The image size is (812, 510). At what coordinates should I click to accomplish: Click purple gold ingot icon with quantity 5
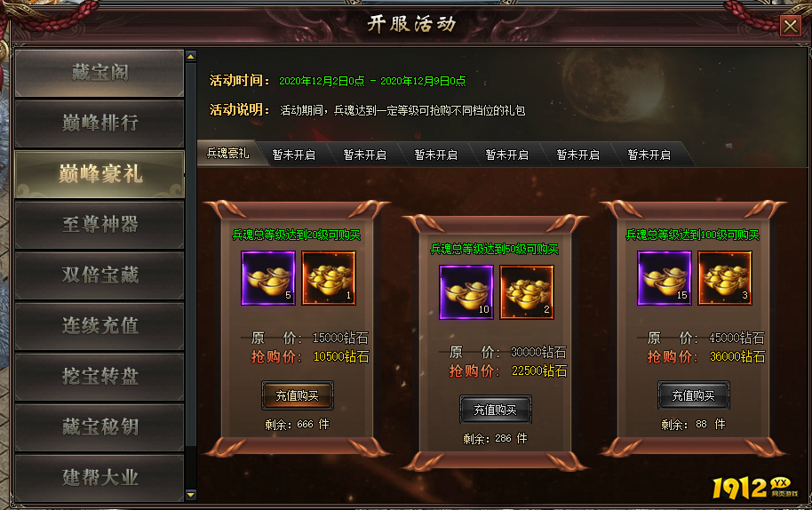point(268,278)
